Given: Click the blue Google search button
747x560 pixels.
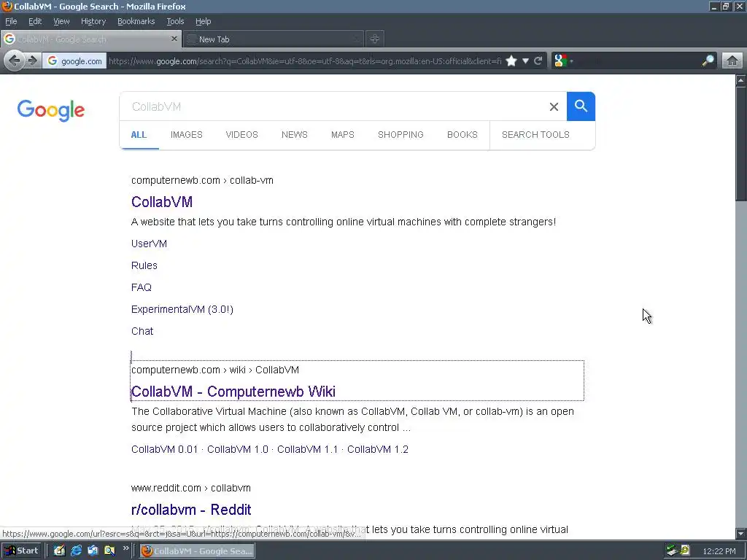Looking at the screenshot, I should coord(581,106).
